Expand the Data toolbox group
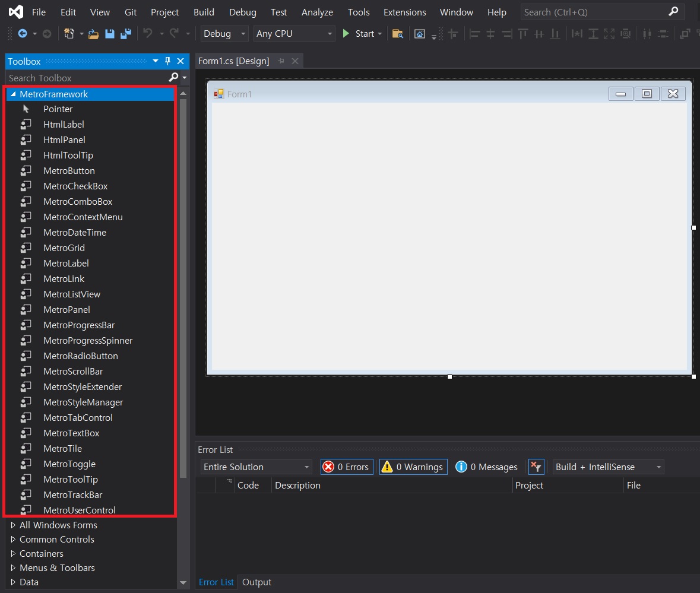This screenshot has height=593, width=700. click(13, 582)
